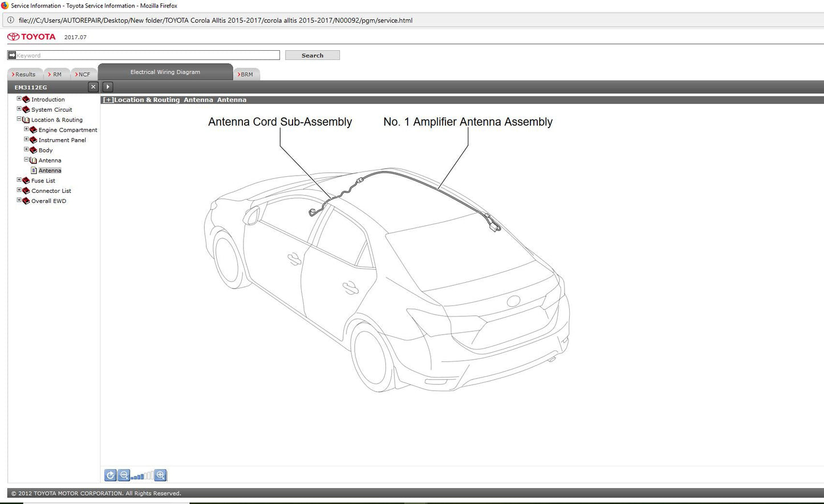Expand the Fuse List tree node
This screenshot has height=504, width=824.
[x=19, y=180]
